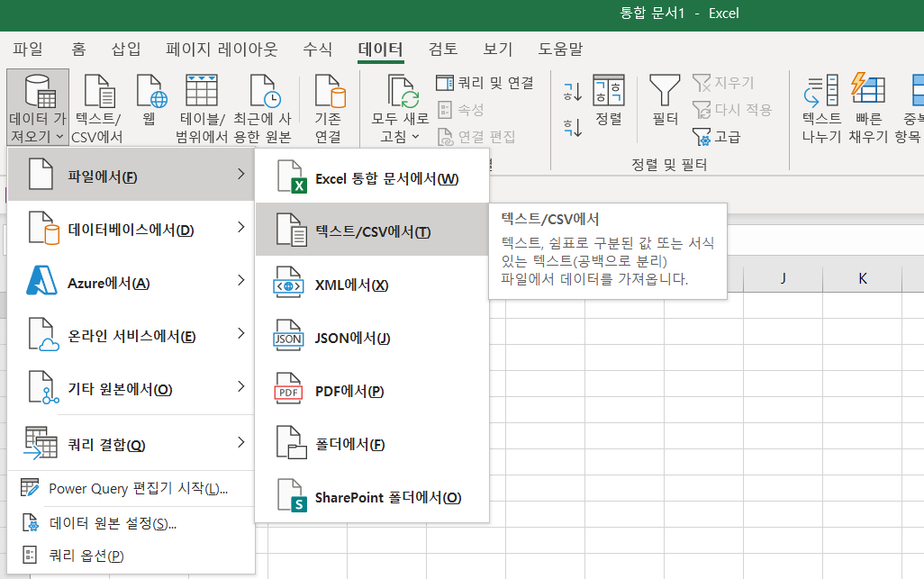This screenshot has height=579, width=924.
Task: Sort descending with the 내림차순 icon
Action: coord(572,127)
